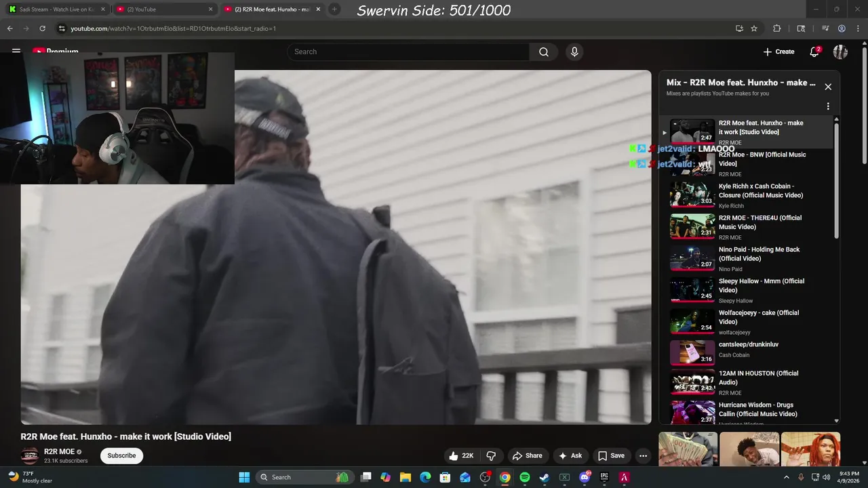Click the Ask button
This screenshot has height=488, width=868.
[x=570, y=455]
